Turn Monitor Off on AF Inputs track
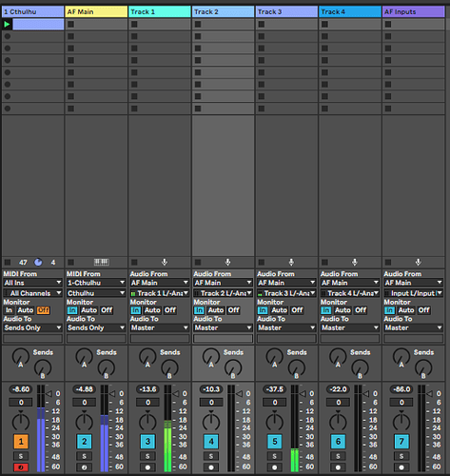 (x=423, y=310)
